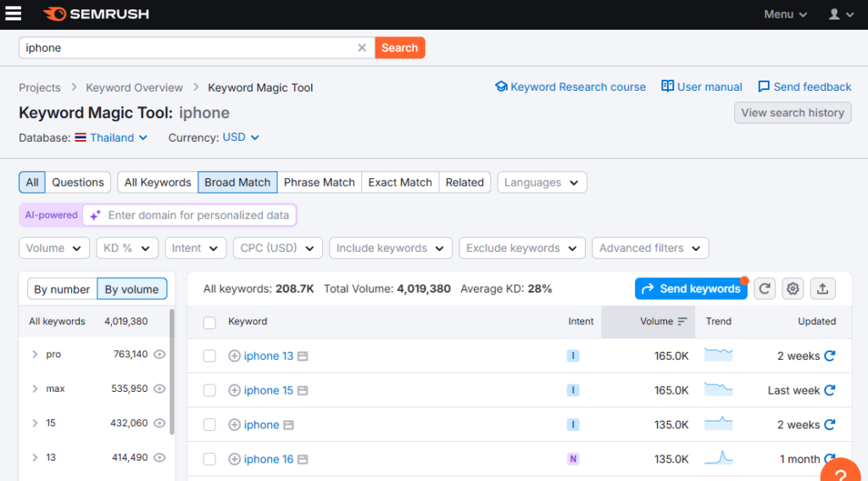Refresh metrics for the 135.0K iphone row
The height and width of the screenshot is (481, 868).
point(829,424)
